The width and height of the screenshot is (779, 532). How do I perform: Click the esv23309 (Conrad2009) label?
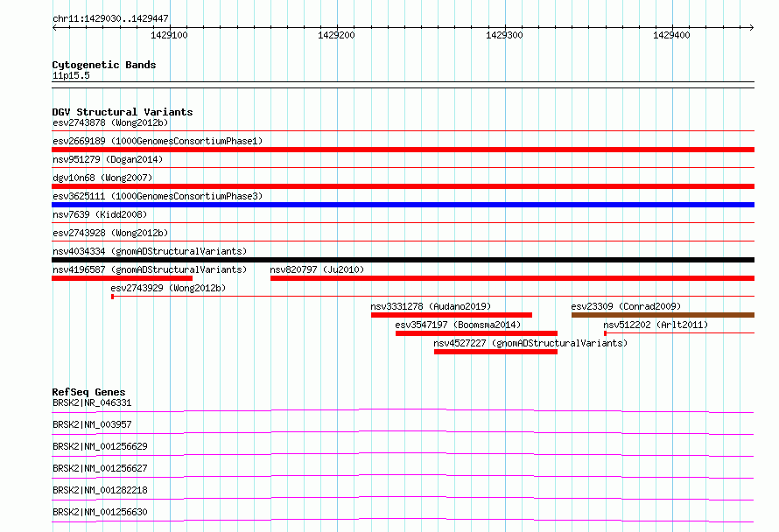pyautogui.click(x=626, y=306)
